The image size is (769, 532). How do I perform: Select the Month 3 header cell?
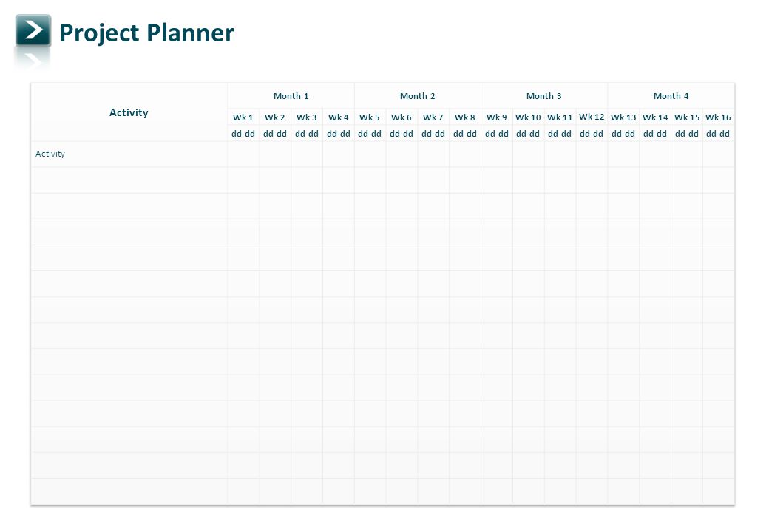[x=544, y=96]
